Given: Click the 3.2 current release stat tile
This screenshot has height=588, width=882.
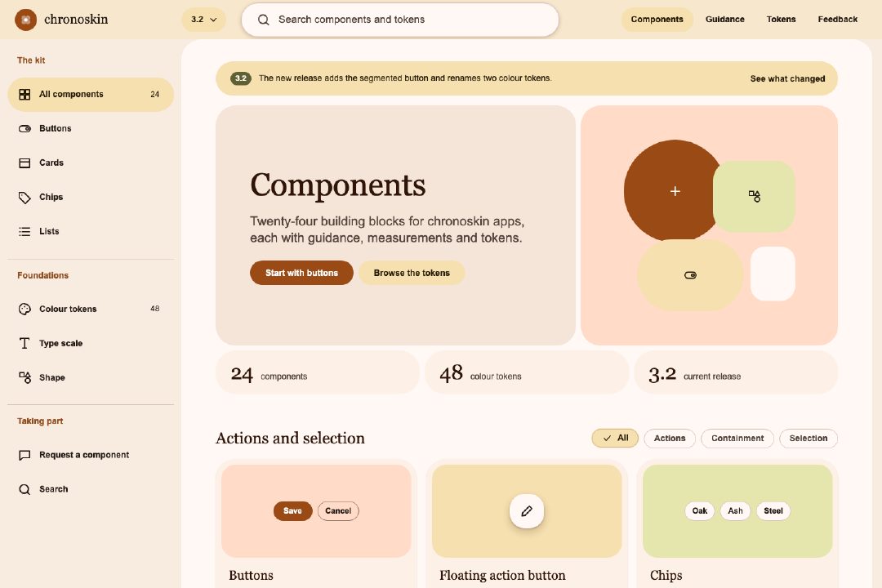Looking at the screenshot, I should point(736,372).
